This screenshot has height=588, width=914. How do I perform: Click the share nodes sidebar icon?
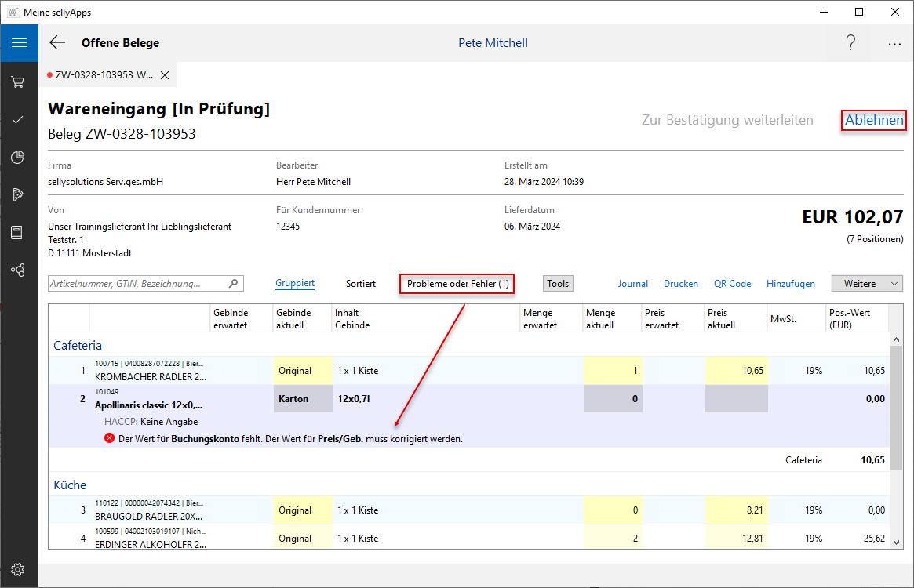point(19,270)
